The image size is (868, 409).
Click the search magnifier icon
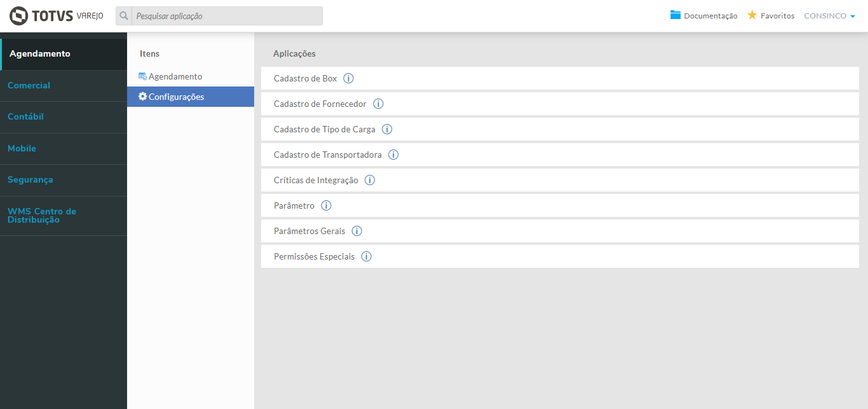[124, 16]
